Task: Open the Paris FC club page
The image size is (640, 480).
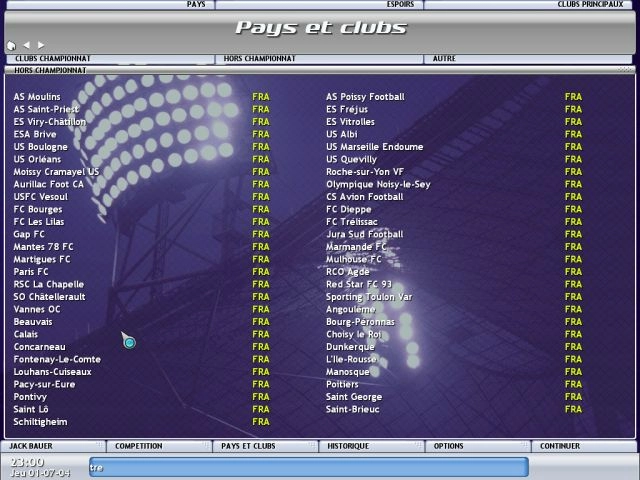Action: point(31,272)
